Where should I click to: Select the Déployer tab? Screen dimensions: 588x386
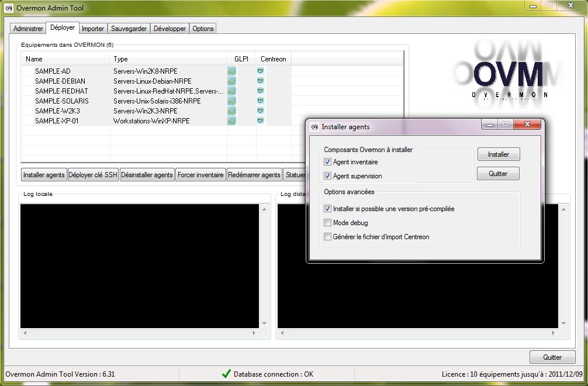63,27
